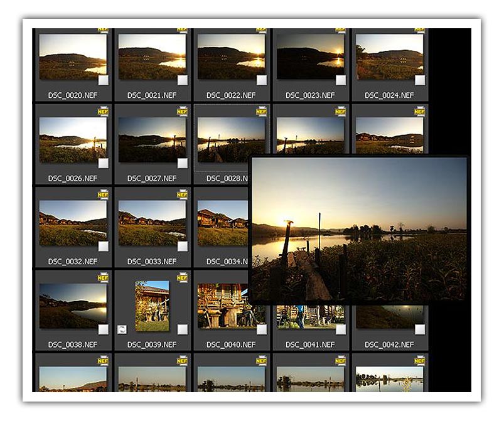504x421 pixels.
Task: Open the DSC_0022 sunset thumbnail
Action: tap(231, 56)
